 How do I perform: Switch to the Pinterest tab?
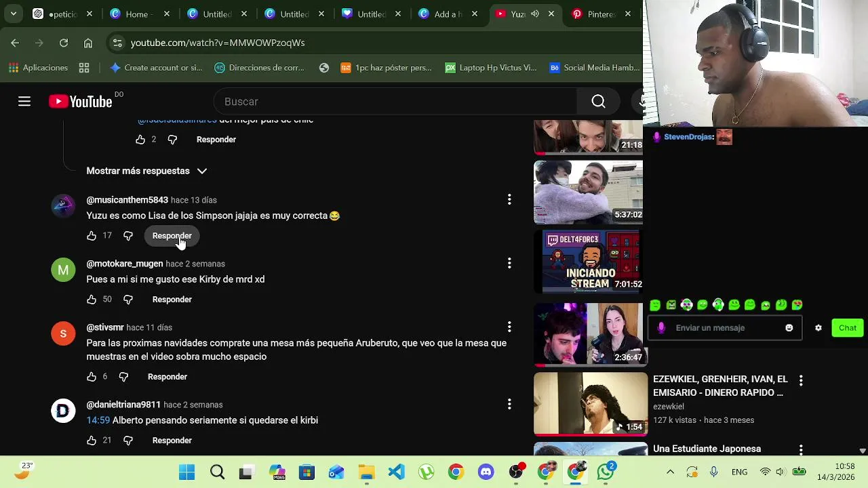tap(604, 14)
